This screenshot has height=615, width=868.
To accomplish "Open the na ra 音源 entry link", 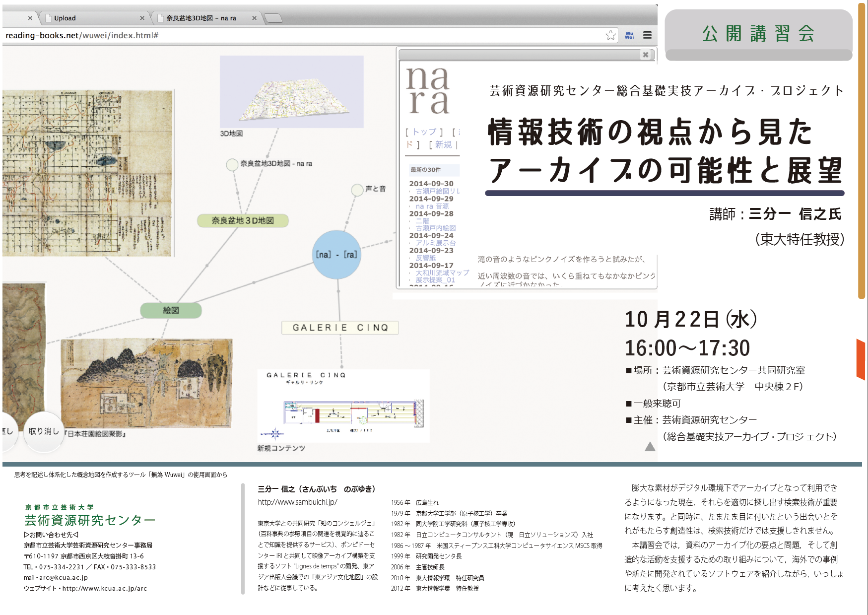I will coord(432,206).
